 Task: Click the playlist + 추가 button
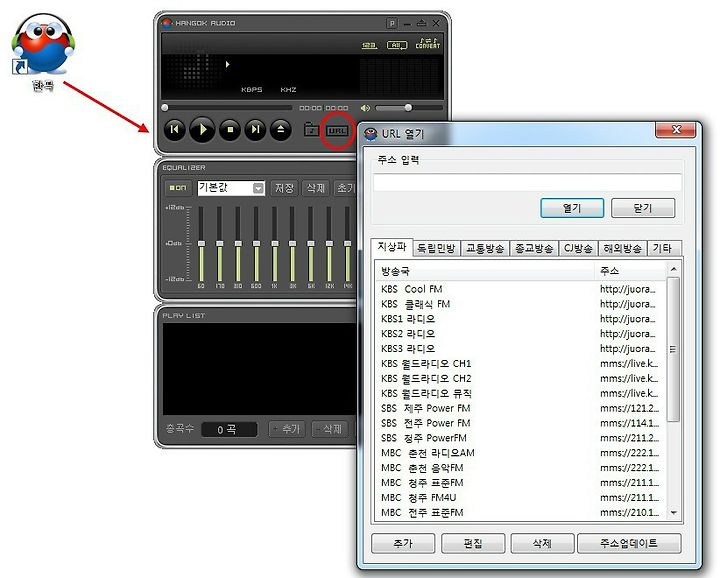(287, 429)
